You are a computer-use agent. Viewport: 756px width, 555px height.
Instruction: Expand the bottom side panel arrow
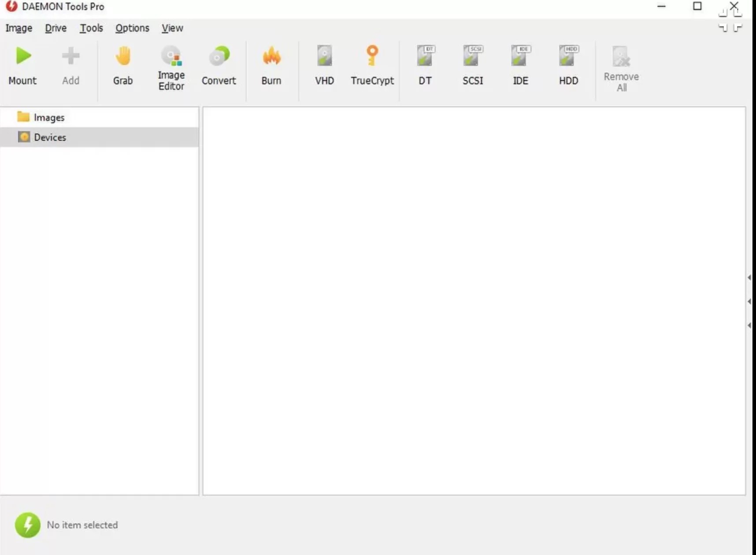[x=749, y=325]
